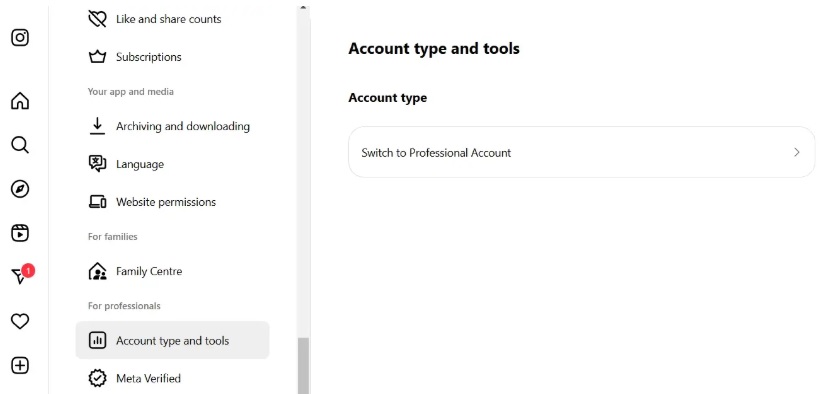
Task: Select Account type and tools item
Action: coord(173,341)
